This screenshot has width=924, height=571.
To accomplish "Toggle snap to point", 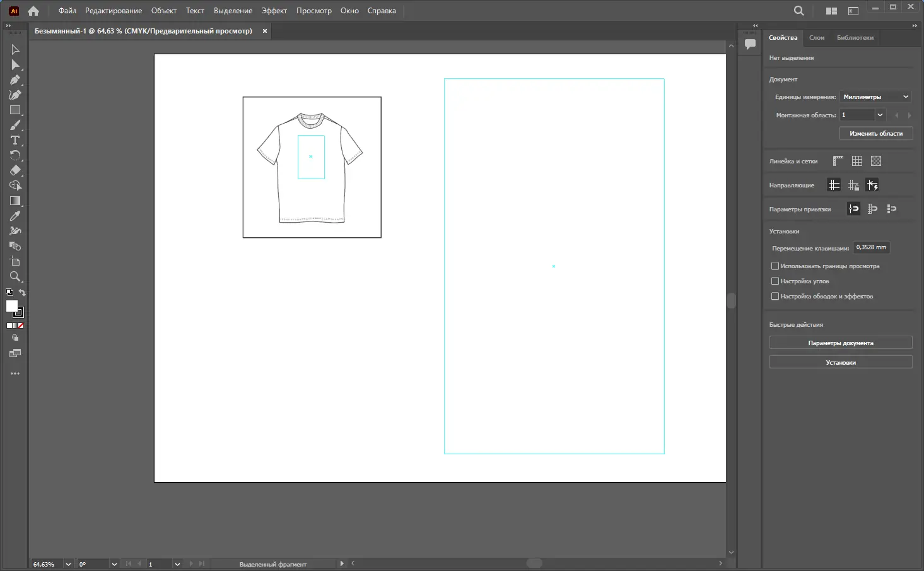I will tap(853, 209).
